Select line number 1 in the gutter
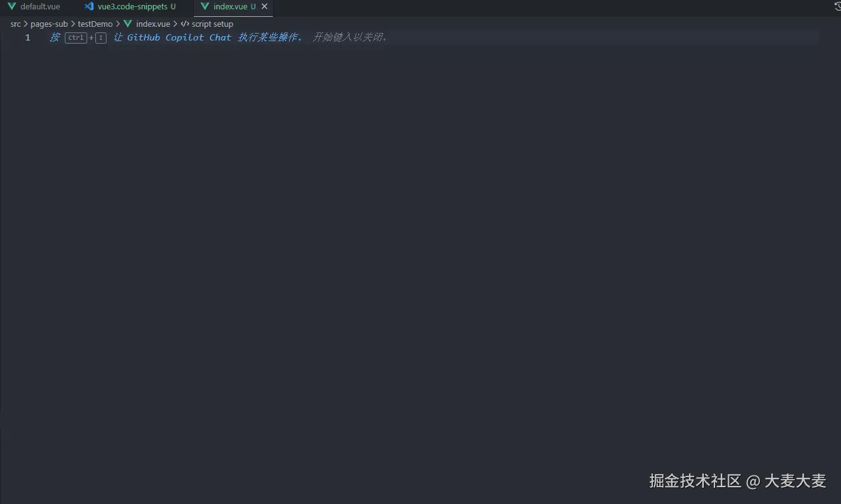The image size is (841, 504). (x=27, y=37)
